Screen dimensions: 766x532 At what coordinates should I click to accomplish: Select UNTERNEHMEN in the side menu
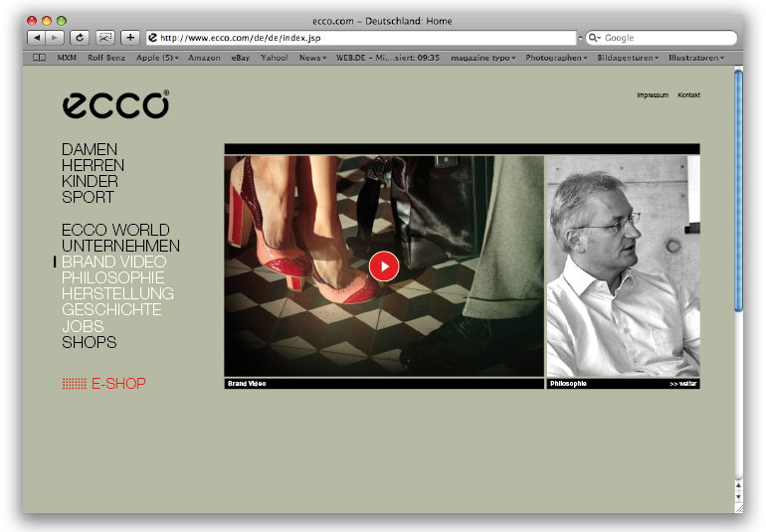(120, 246)
